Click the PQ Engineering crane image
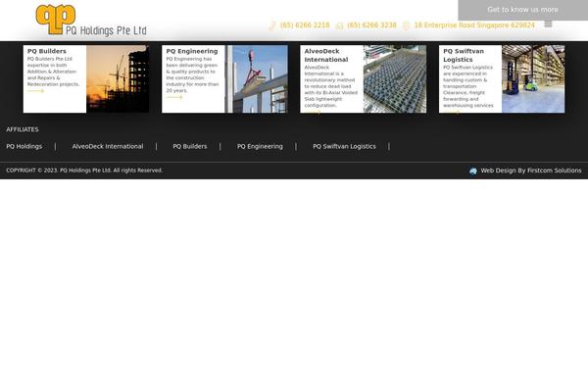The image size is (588, 392). 257,78
